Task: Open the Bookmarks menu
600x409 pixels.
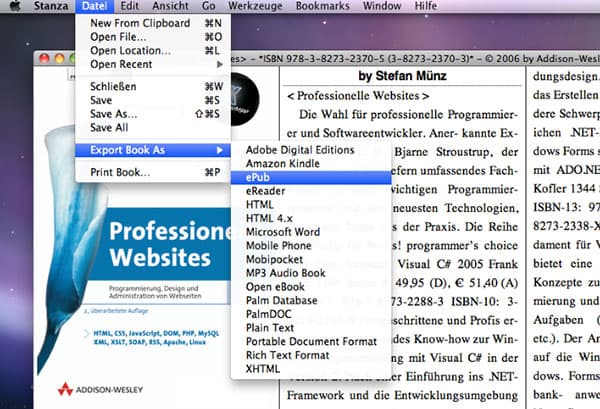Action: point(323,6)
